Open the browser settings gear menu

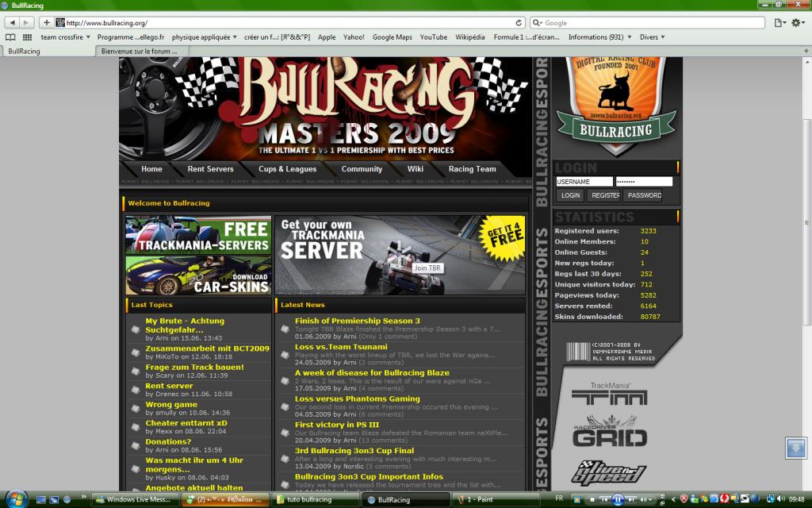coord(798,23)
